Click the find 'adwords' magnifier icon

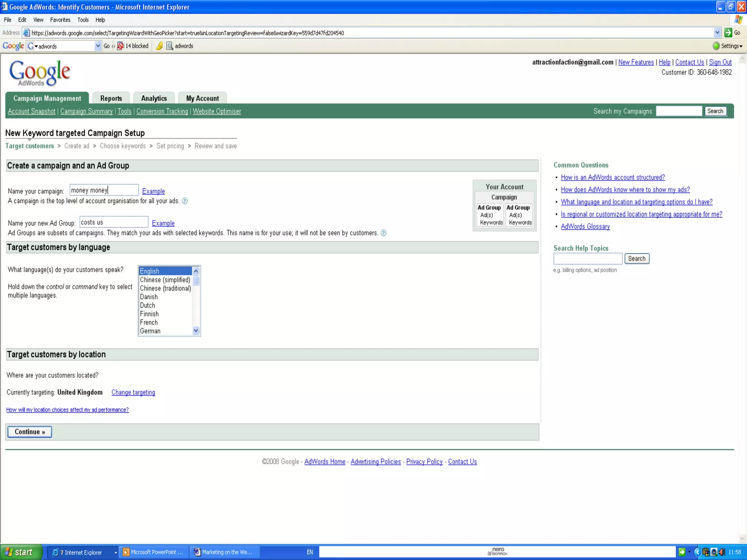pos(170,46)
